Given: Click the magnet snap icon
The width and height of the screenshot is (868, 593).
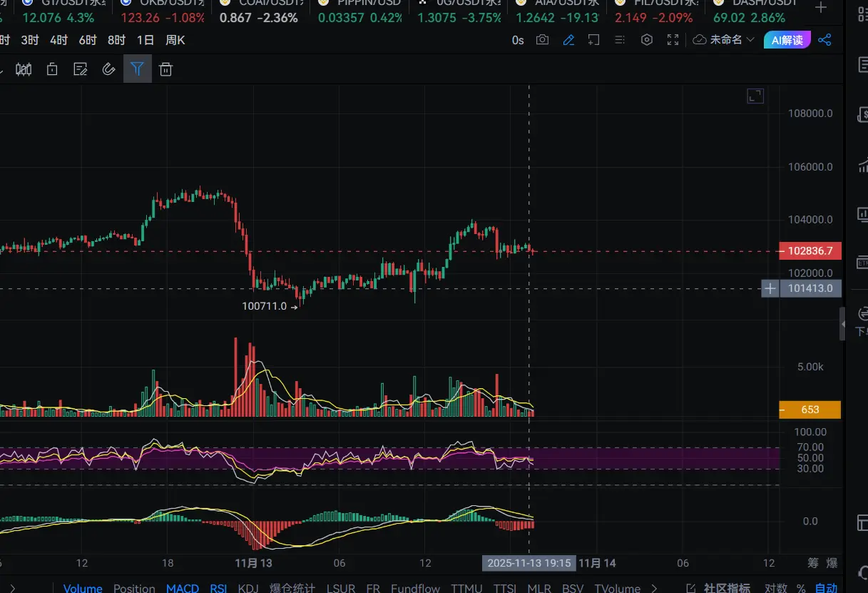Looking at the screenshot, I should pos(109,69).
